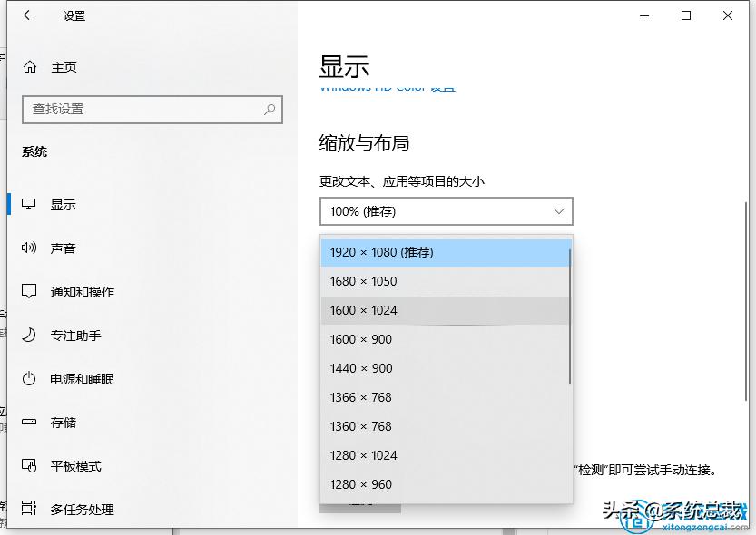Close the 设置 window
Screen dimensions: 756x535
[x=728, y=16]
